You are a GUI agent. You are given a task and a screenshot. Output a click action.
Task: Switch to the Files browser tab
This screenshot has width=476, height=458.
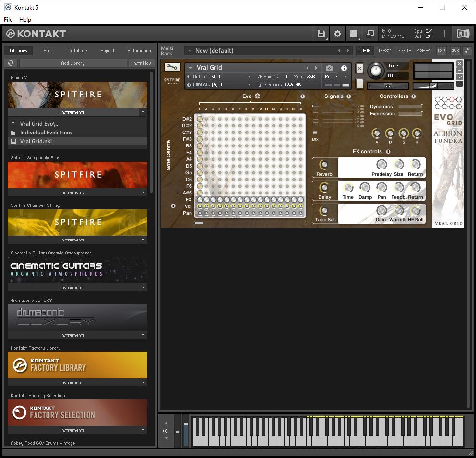pyautogui.click(x=48, y=51)
